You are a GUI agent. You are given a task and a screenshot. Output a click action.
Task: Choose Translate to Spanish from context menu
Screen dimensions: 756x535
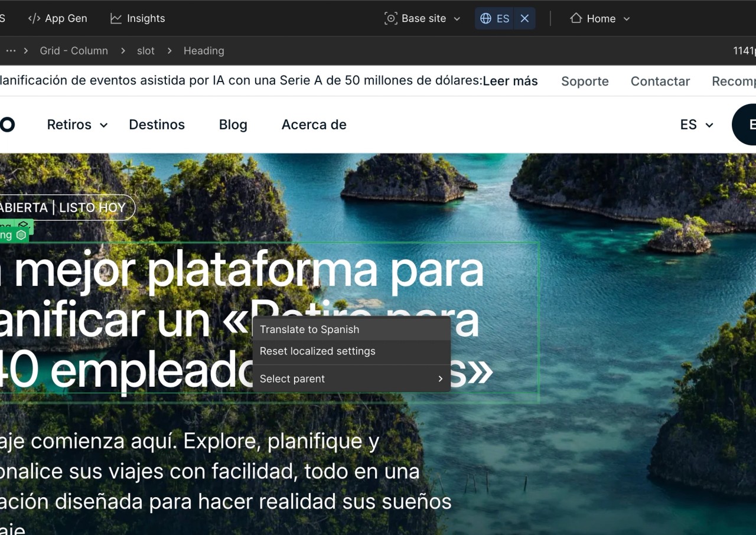click(351, 330)
